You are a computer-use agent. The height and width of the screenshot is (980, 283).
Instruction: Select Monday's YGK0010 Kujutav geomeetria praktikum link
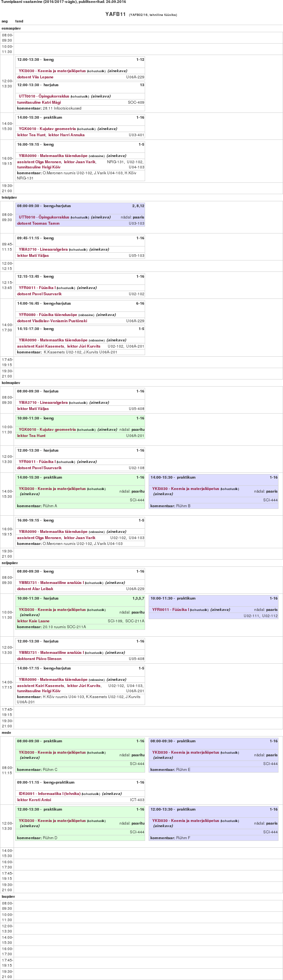point(47,128)
